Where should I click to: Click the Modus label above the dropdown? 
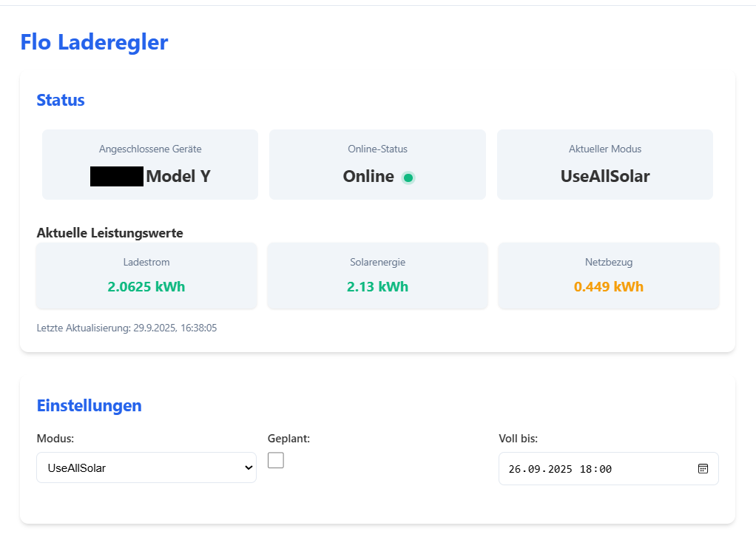55,439
